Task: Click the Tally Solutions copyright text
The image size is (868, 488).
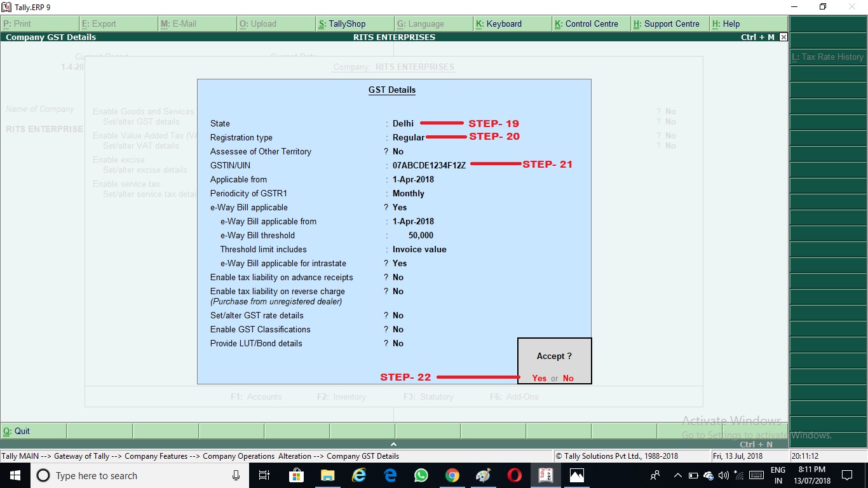Action: 616,456
